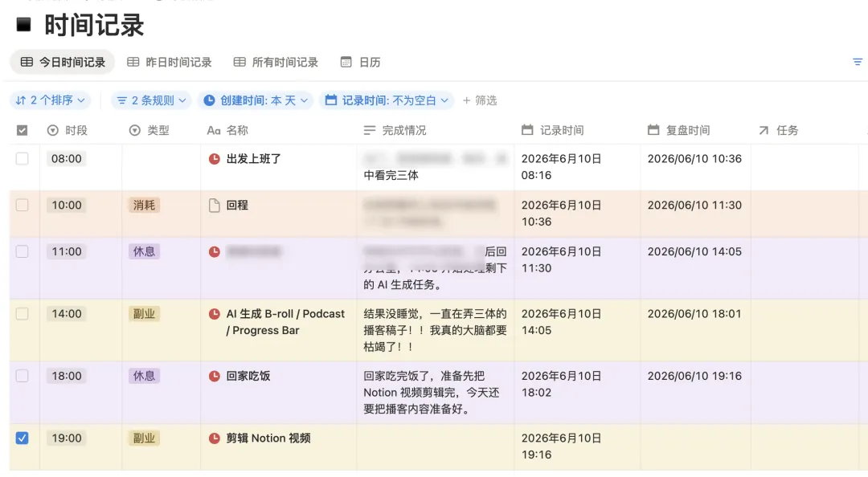
Task: Click the red clock icon for AI 生成 B-roll
Action: click(x=215, y=314)
